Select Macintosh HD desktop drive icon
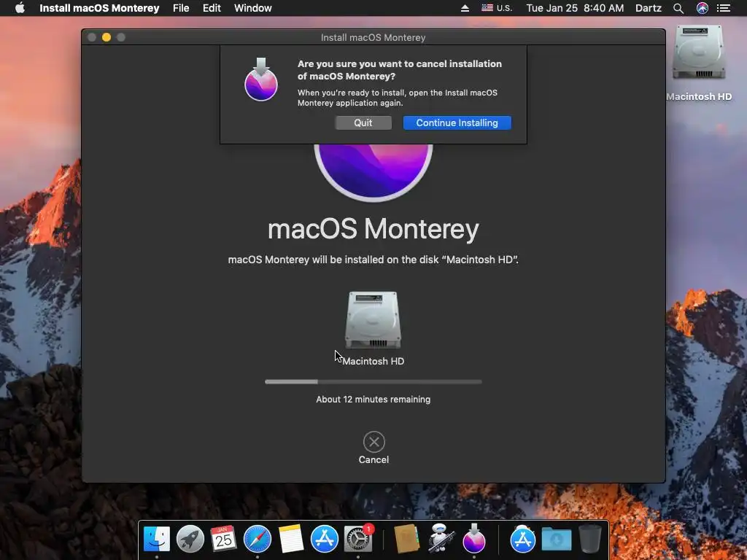This screenshot has height=560, width=747. pos(699,53)
